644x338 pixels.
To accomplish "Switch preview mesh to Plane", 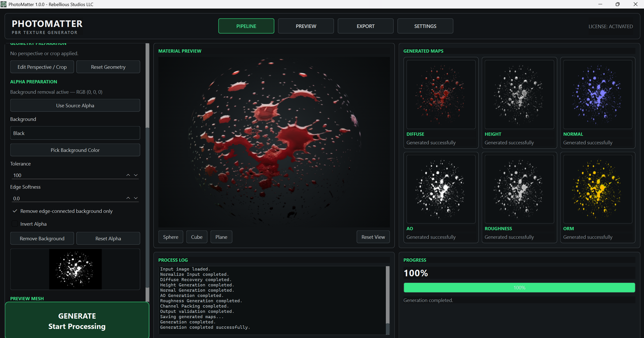I will click(221, 237).
